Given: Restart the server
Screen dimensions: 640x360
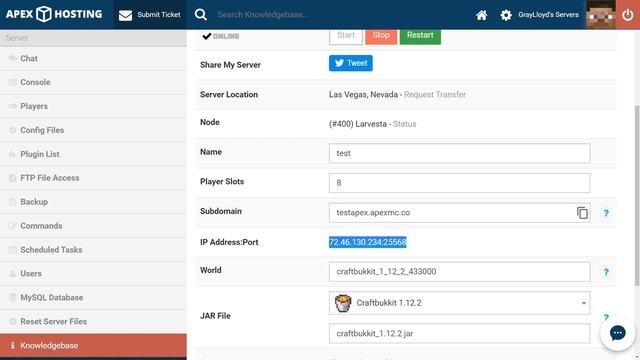Looking at the screenshot, I should point(420,36).
